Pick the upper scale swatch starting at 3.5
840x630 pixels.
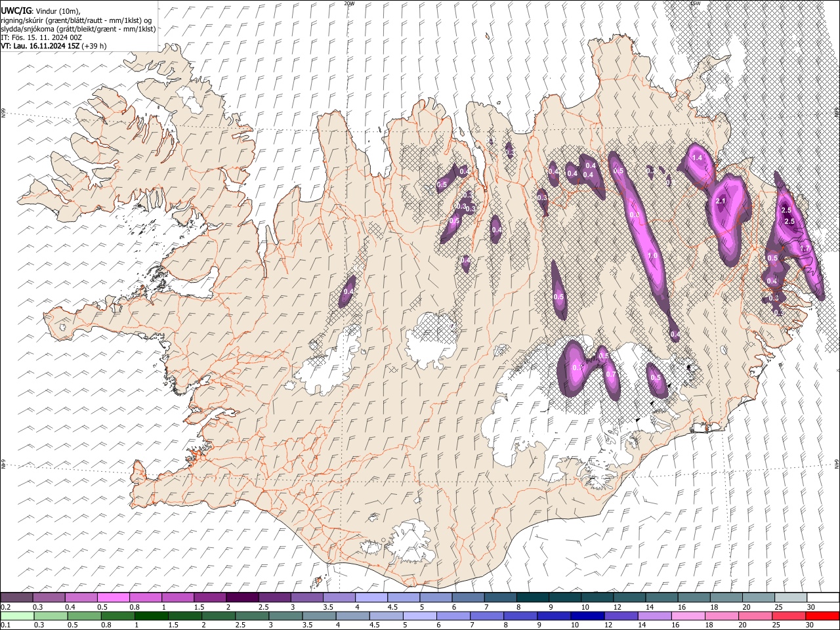[x=339, y=598]
